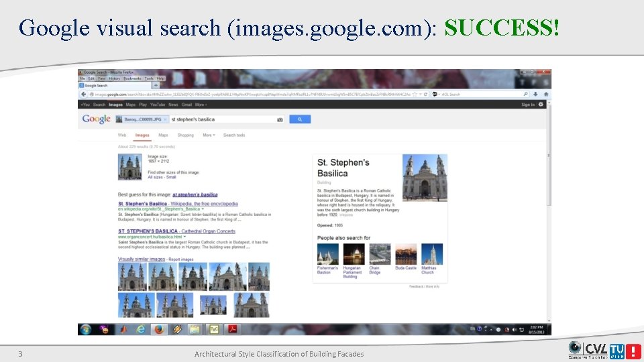Click the Firefox address bar URL
644x362 pixels.
(x=252, y=95)
